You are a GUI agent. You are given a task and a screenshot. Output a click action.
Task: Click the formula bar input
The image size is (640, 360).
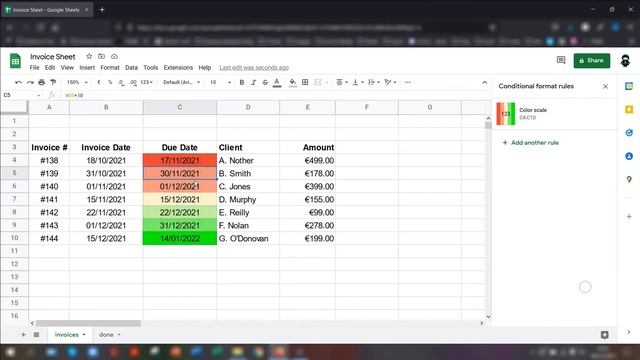[276, 95]
